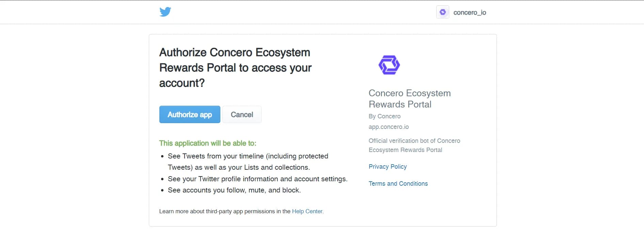Click the Official verification bot description
Screen dimensions: 644x235
[414, 145]
